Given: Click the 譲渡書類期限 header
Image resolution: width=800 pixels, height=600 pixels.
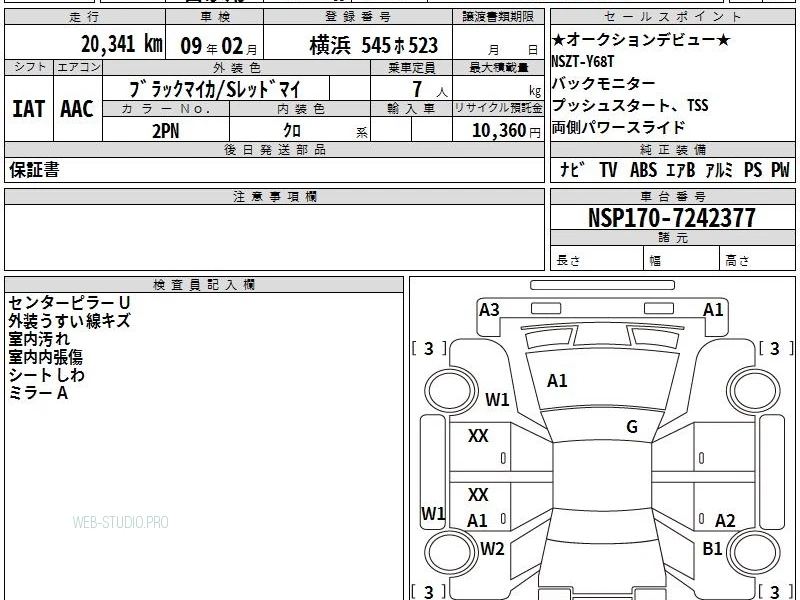Looking at the screenshot, I should 498,17.
